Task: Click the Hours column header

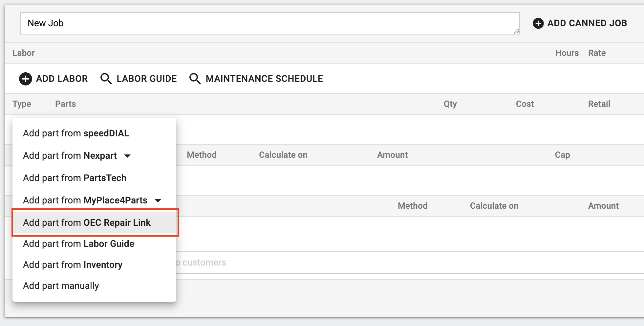Action: tap(567, 53)
